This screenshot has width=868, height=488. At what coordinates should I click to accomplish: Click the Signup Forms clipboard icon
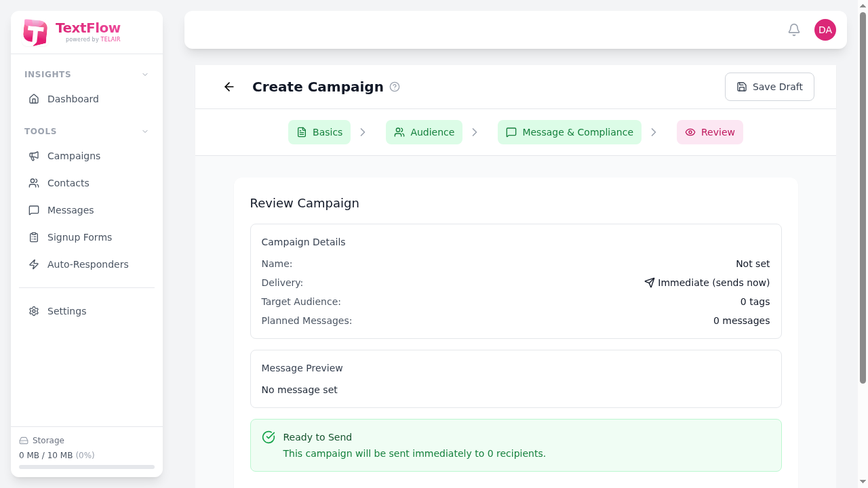(34, 237)
